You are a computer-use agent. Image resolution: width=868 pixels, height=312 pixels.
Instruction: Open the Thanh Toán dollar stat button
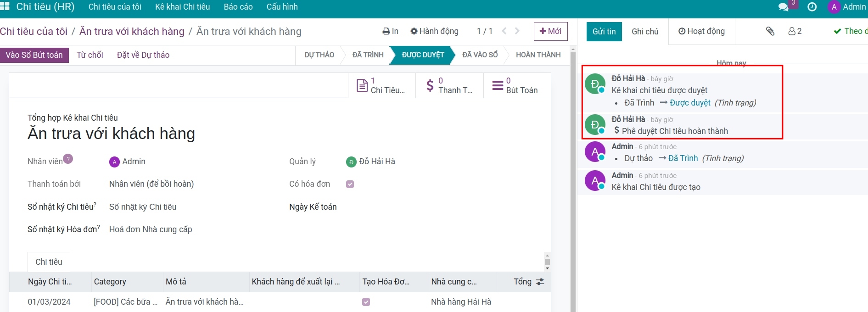pyautogui.click(x=449, y=85)
